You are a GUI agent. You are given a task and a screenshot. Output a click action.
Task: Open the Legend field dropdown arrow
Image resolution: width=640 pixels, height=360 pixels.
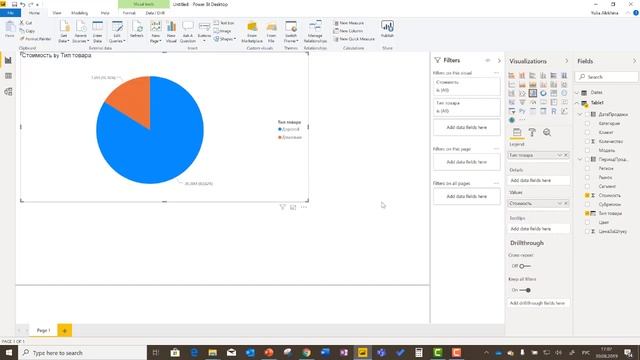(x=560, y=155)
